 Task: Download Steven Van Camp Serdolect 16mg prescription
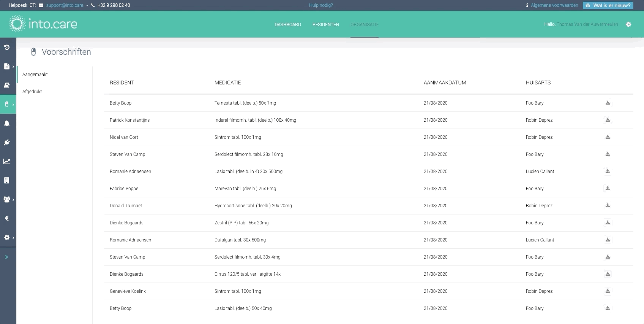[608, 154]
